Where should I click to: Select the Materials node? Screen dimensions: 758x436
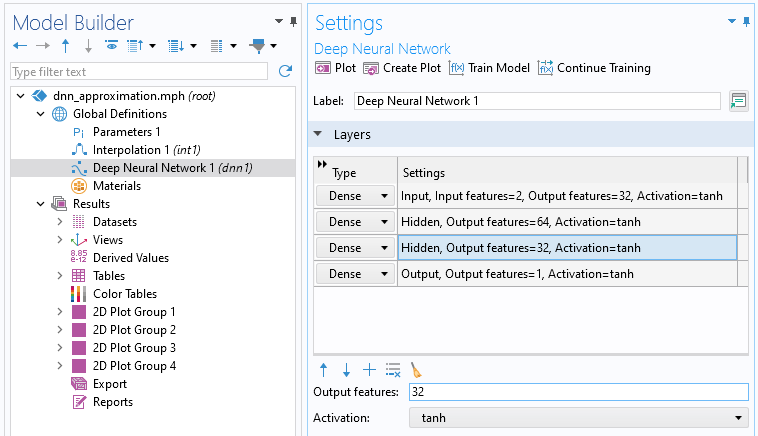(x=117, y=186)
